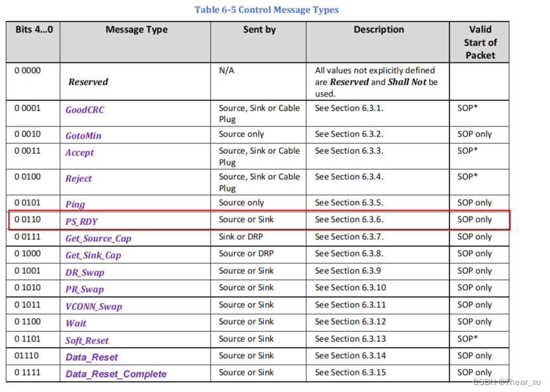
Task: Click 'N/A' in the Sent by column
Action: click(226, 71)
